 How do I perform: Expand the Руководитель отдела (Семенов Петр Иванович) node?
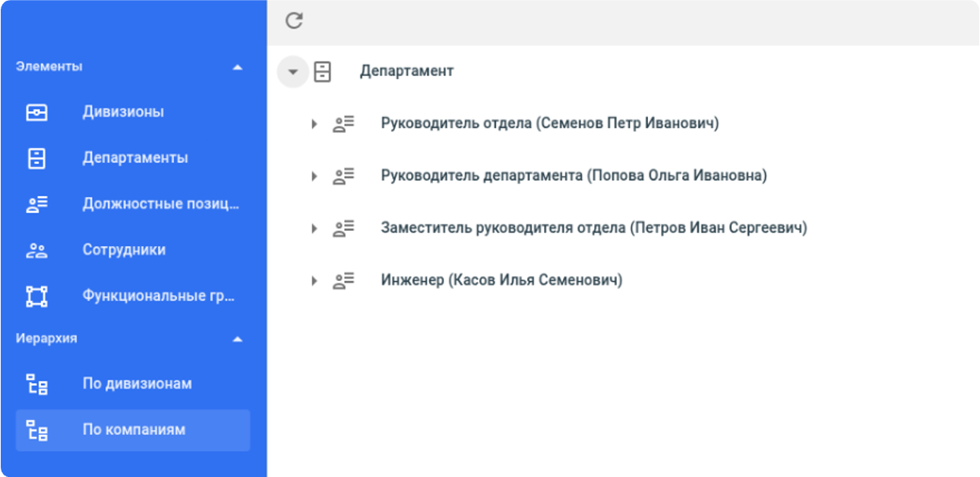tap(313, 123)
